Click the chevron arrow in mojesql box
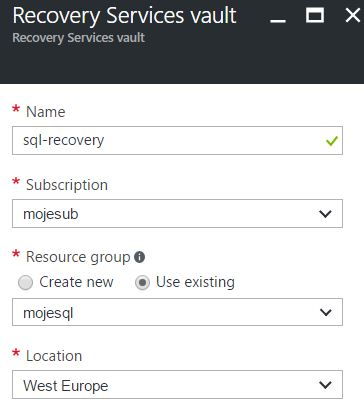Image resolution: width=364 pixels, height=408 pixels. click(326, 312)
